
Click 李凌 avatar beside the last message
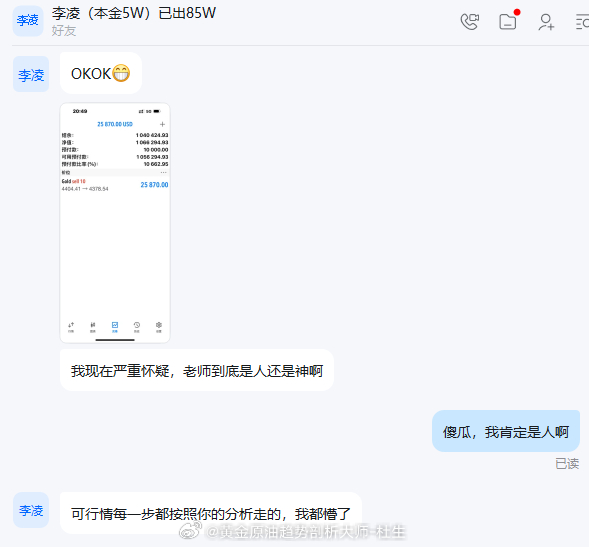31,510
